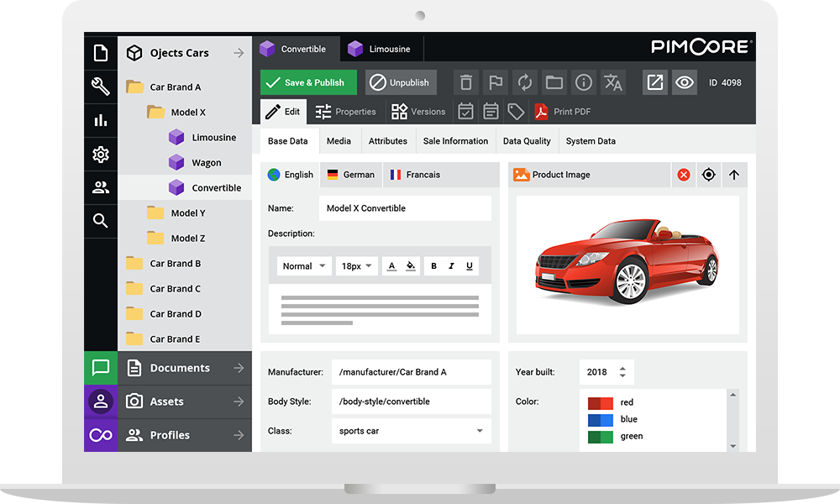The height and width of the screenshot is (504, 840).
Task: Remove product image with red X
Action: [x=684, y=175]
